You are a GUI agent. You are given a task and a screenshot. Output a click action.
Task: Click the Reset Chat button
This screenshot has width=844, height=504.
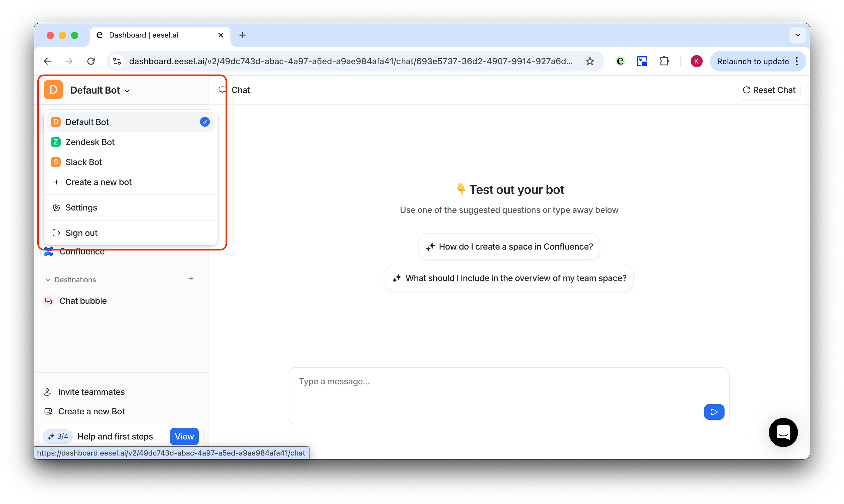769,90
